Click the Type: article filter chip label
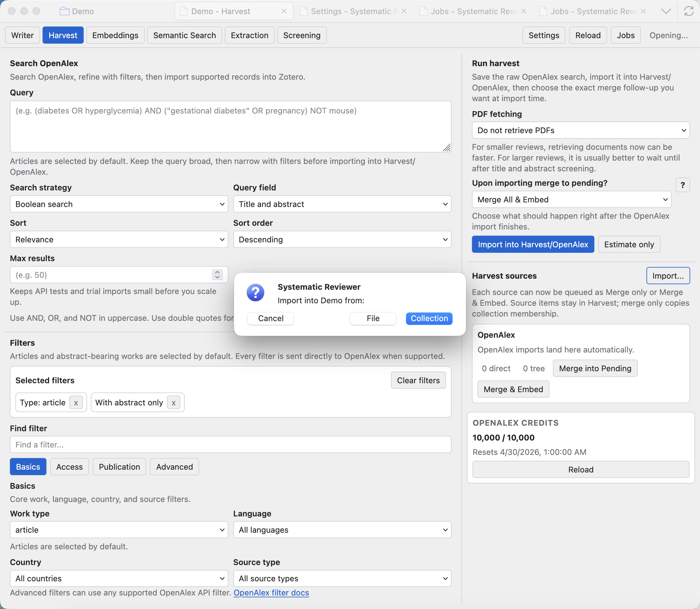Image resolution: width=700 pixels, height=609 pixels. tap(42, 403)
